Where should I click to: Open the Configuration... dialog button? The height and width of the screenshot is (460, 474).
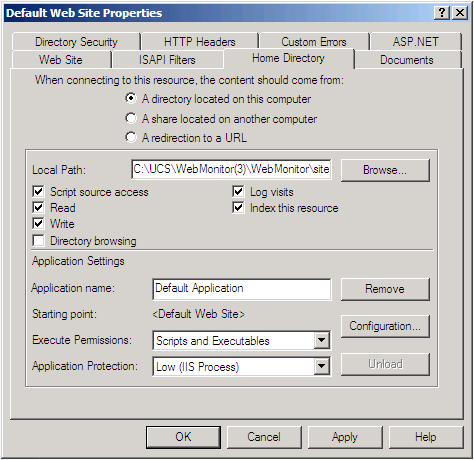click(385, 326)
